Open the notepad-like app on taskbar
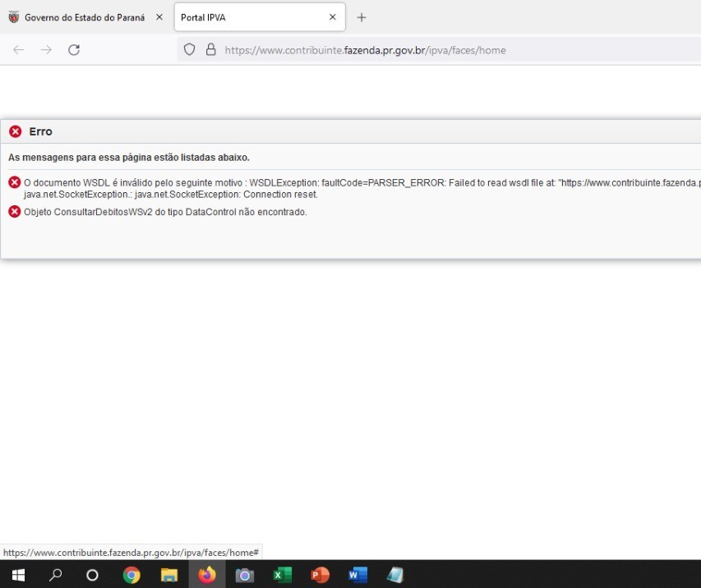The image size is (701, 588). [x=395, y=575]
